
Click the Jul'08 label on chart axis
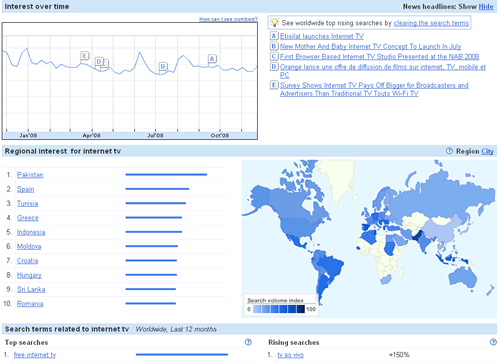pyautogui.click(x=155, y=135)
